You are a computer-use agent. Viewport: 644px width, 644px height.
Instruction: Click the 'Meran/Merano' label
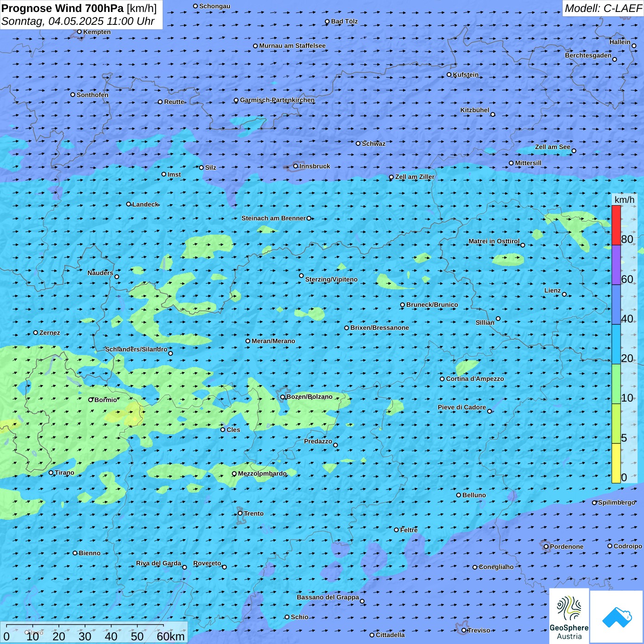(273, 341)
